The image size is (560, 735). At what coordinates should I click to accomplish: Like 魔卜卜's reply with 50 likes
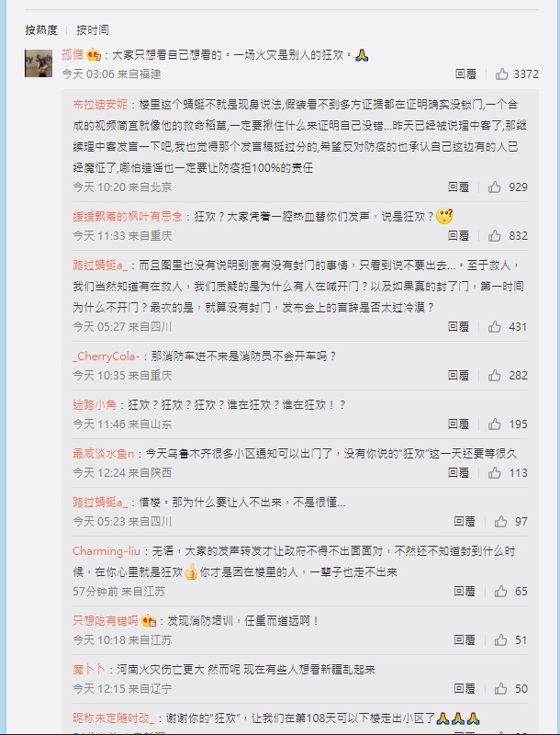tap(500, 688)
